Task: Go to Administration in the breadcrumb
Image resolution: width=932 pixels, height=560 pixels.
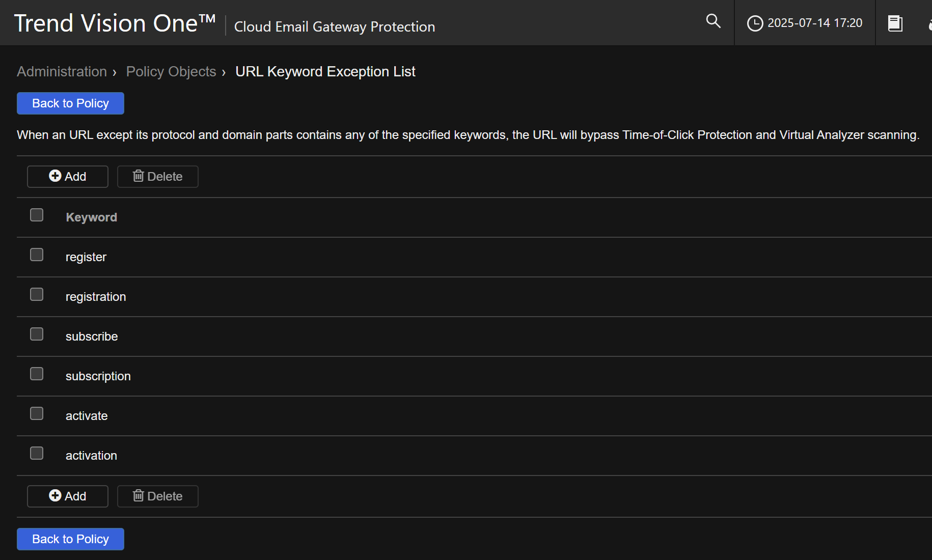Action: click(x=62, y=72)
